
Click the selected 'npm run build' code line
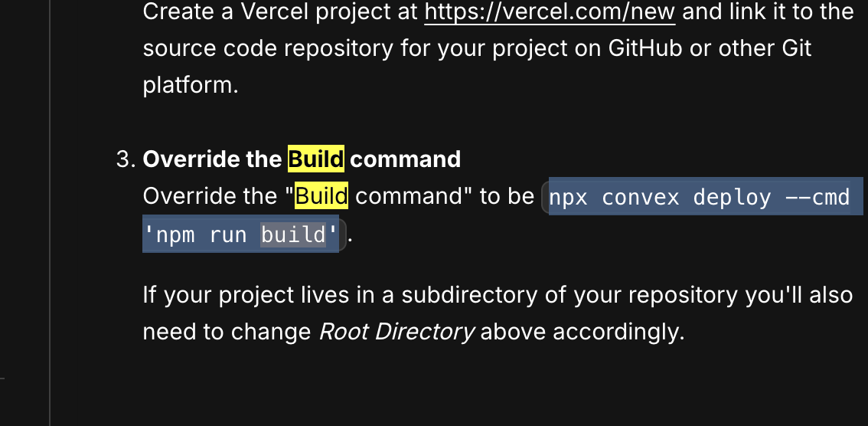click(x=241, y=234)
